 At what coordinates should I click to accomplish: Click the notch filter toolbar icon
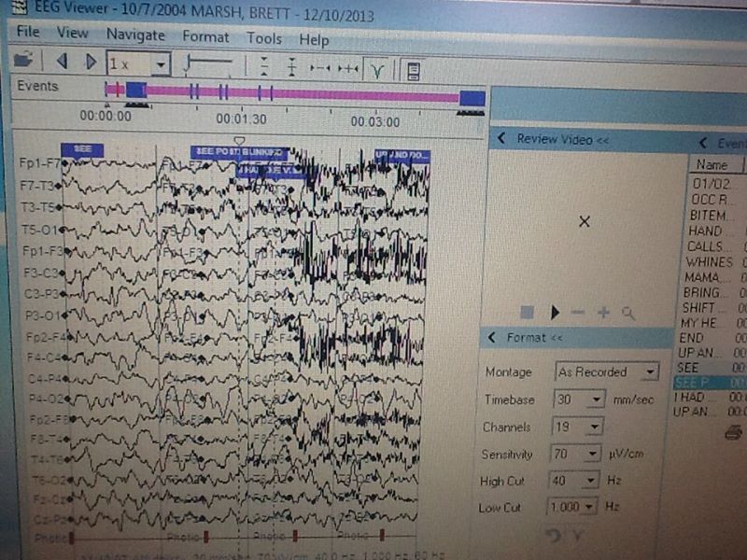tap(377, 68)
